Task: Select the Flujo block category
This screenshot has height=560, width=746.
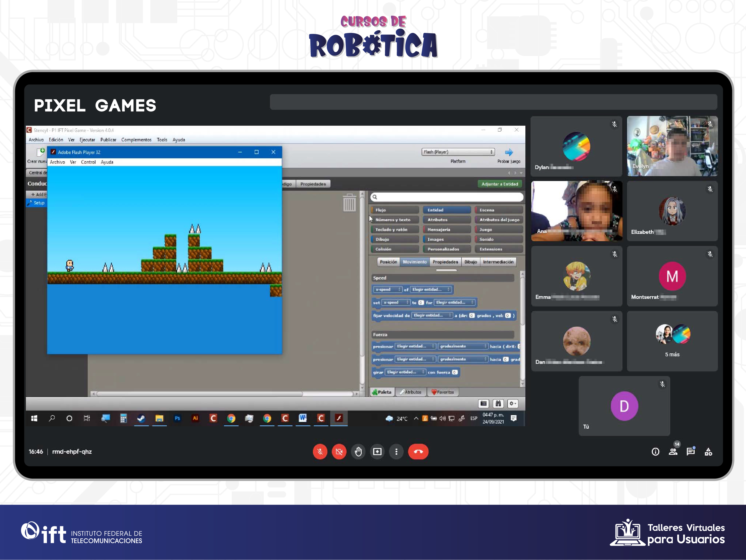Action: [395, 210]
